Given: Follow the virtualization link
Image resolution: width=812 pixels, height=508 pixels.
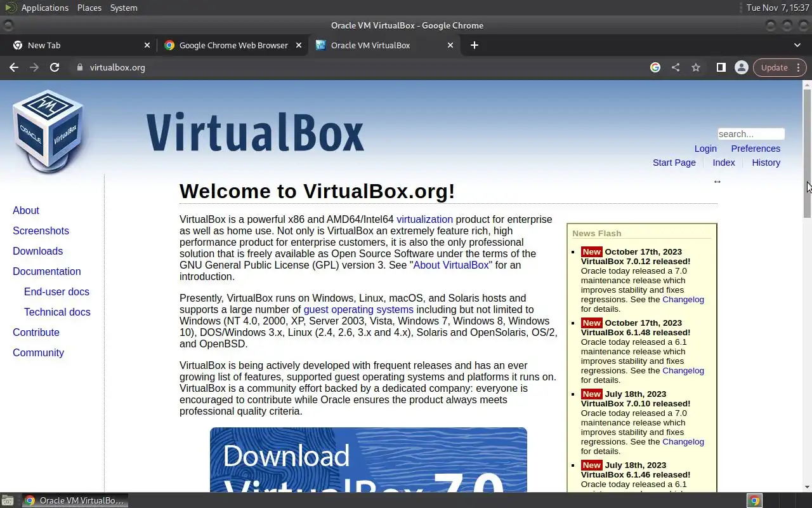Looking at the screenshot, I should click(x=424, y=219).
